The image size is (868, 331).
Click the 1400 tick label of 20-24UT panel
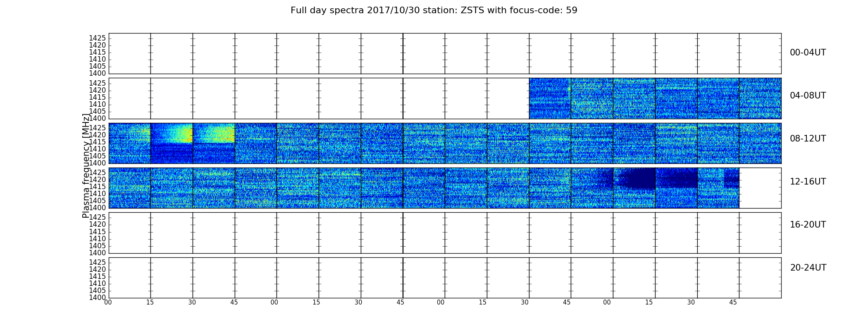pyautogui.click(x=98, y=297)
